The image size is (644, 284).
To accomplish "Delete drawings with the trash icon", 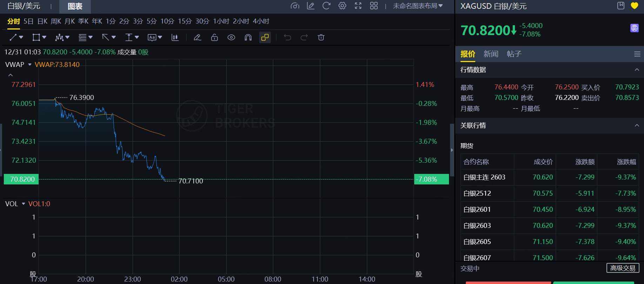I will [321, 38].
